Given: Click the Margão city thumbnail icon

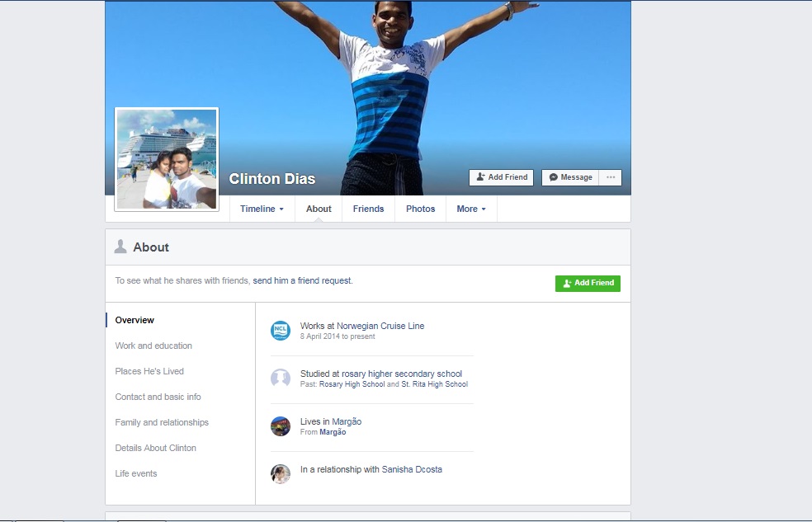Looking at the screenshot, I should coord(281,426).
